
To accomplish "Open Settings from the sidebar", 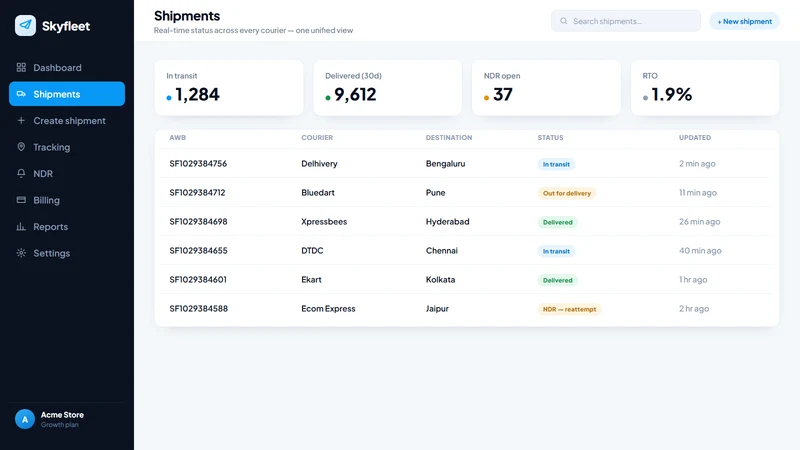I will [67, 253].
